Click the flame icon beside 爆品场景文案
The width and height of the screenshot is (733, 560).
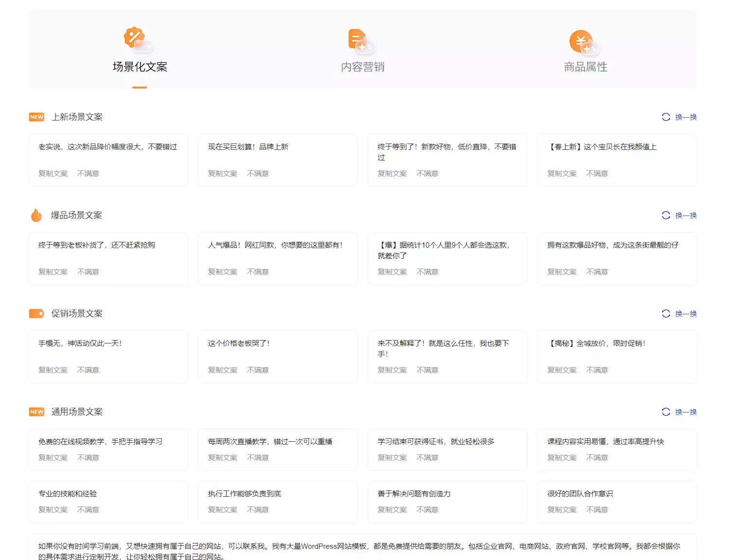(36, 215)
